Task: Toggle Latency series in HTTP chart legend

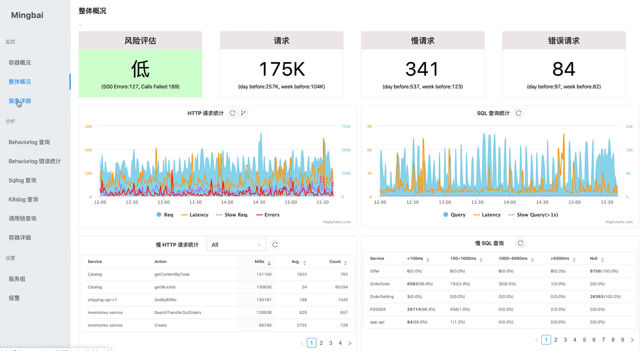Action: point(195,215)
